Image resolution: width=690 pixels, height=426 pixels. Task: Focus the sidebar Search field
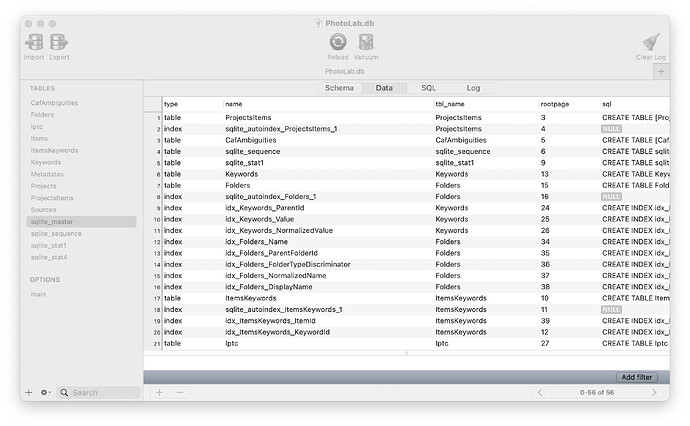click(99, 393)
